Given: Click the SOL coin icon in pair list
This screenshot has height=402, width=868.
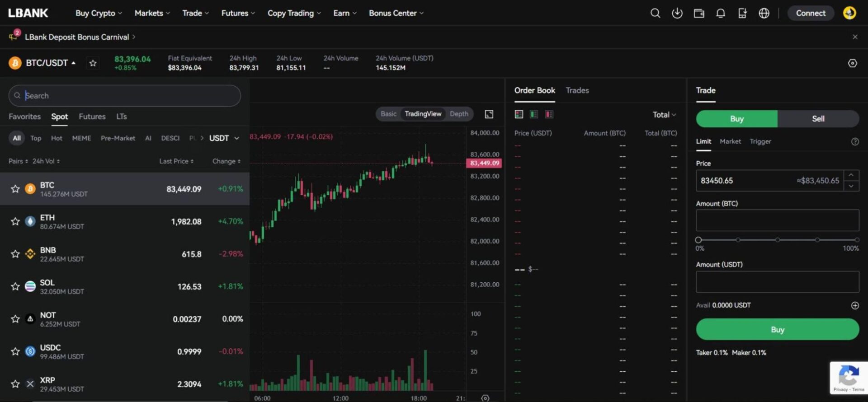Looking at the screenshot, I should 30,286.
